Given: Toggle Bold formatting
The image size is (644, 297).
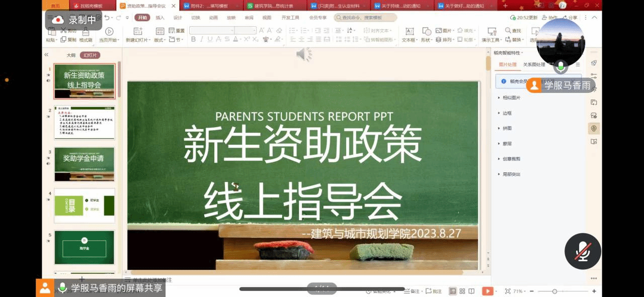Looking at the screenshot, I should click(194, 39).
